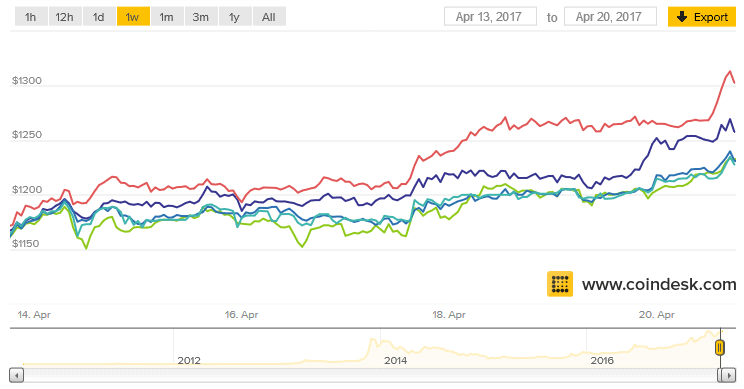Export the chart data
This screenshot has width=744, height=389.
(702, 17)
